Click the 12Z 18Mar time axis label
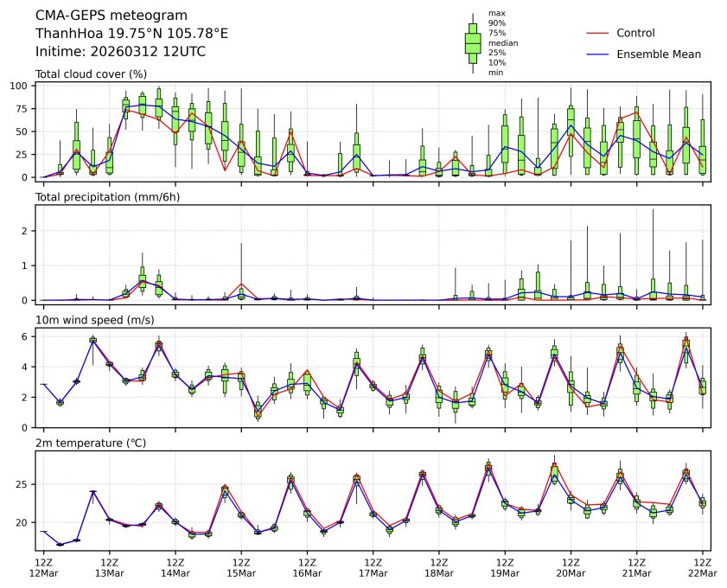This screenshot has width=727, height=588. point(439,566)
